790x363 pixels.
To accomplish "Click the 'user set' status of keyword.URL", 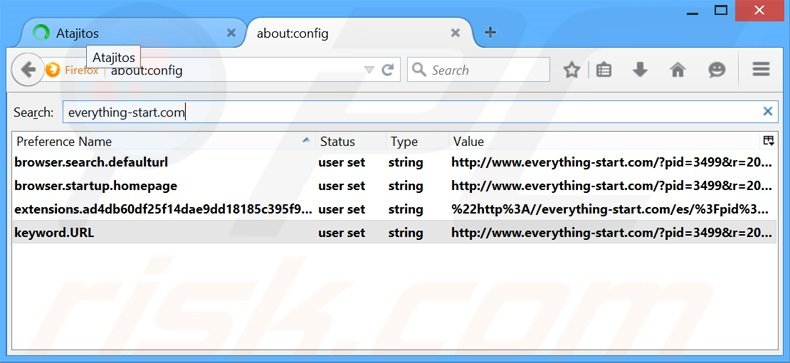I will click(x=342, y=232).
